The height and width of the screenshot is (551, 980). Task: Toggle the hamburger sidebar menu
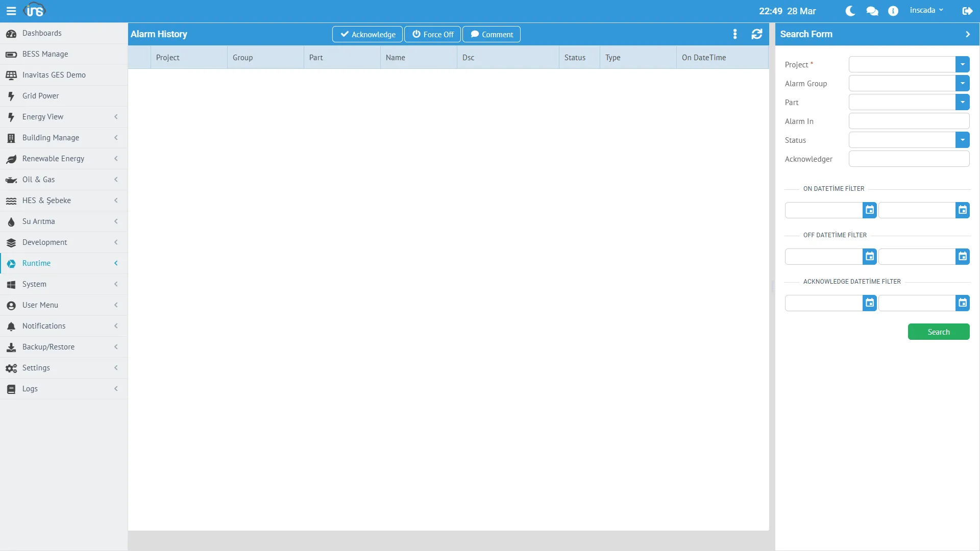pyautogui.click(x=11, y=11)
